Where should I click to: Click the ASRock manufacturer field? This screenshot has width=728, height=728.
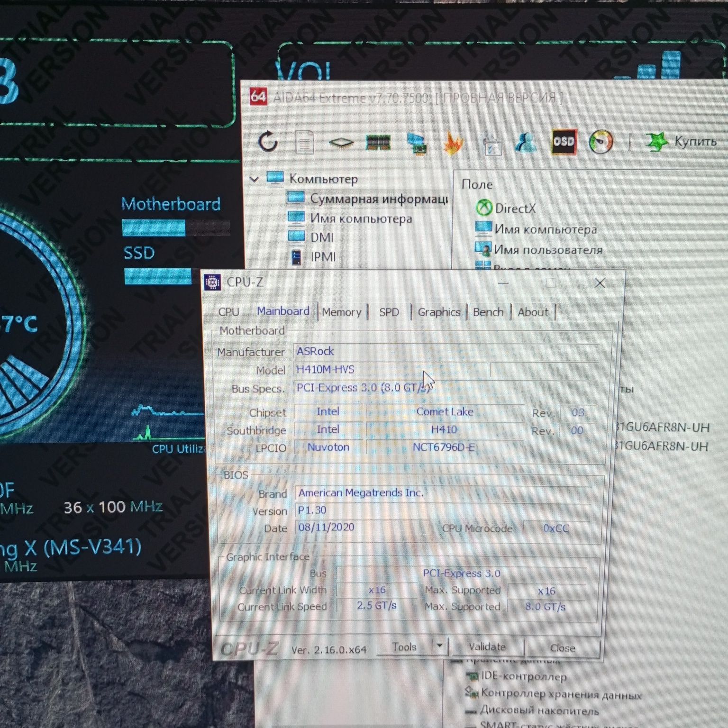(446, 351)
